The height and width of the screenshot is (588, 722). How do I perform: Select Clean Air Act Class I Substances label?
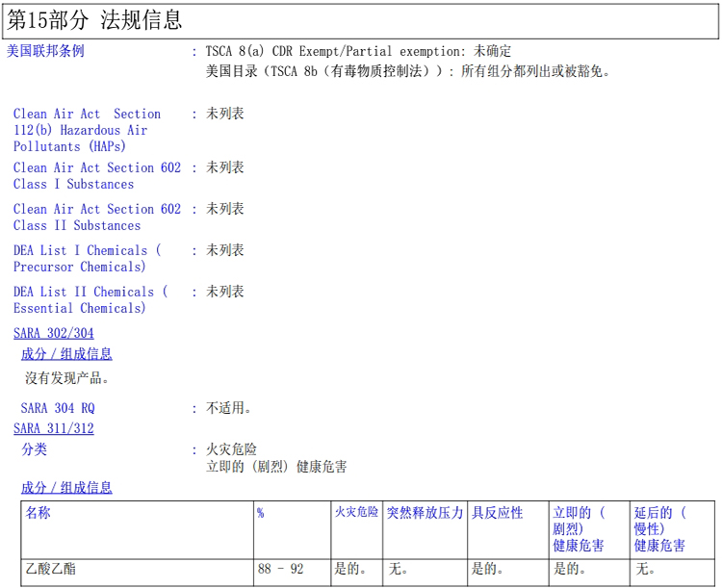[96, 176]
